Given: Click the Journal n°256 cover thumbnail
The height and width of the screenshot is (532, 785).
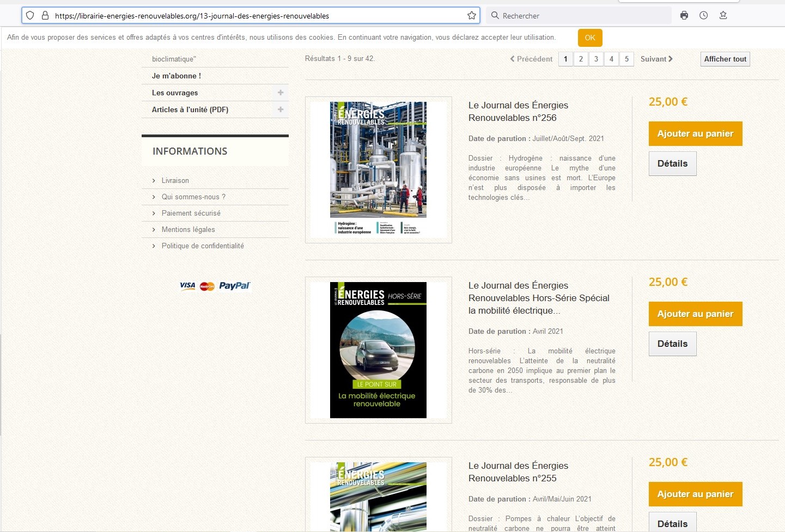Looking at the screenshot, I should (378, 169).
